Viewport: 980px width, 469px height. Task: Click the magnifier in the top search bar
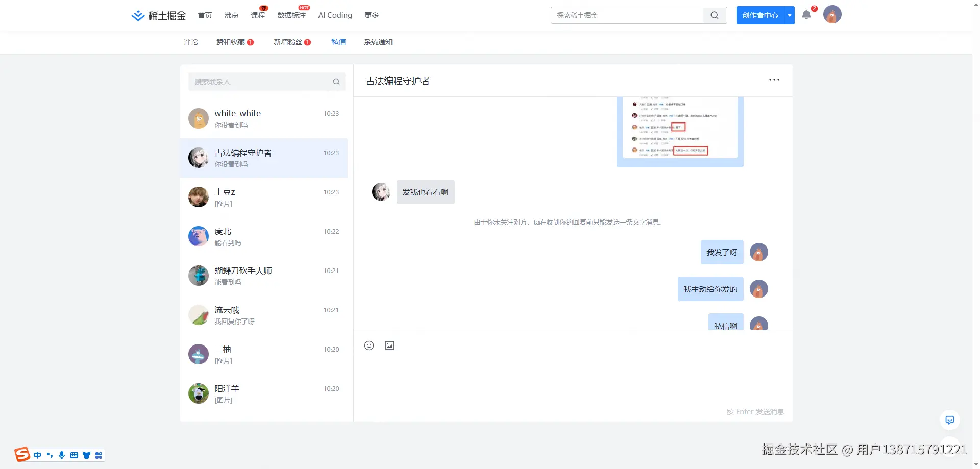(x=714, y=15)
